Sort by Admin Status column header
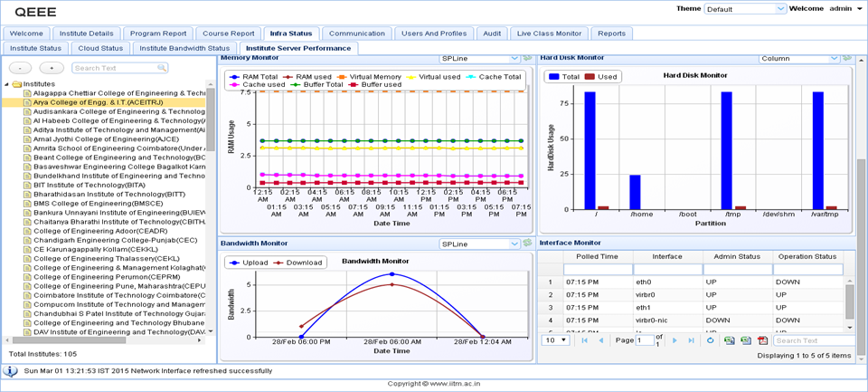 pos(738,257)
